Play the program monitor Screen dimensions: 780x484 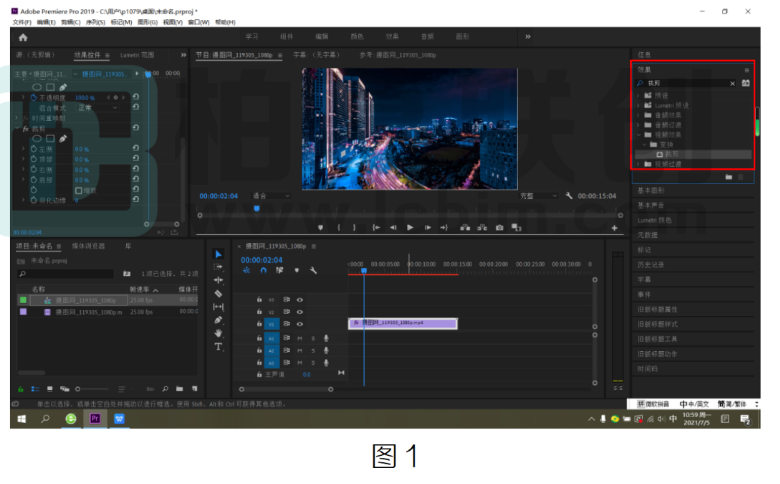click(410, 227)
